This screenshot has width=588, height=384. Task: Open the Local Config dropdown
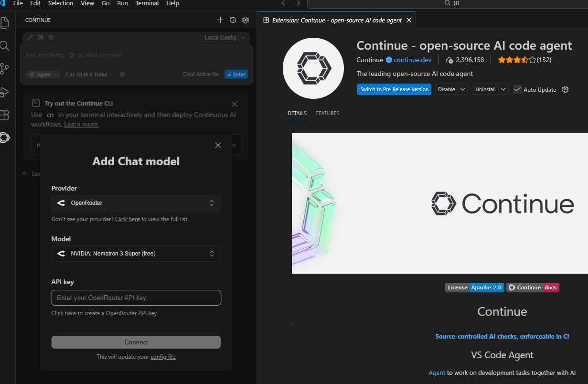click(x=225, y=38)
